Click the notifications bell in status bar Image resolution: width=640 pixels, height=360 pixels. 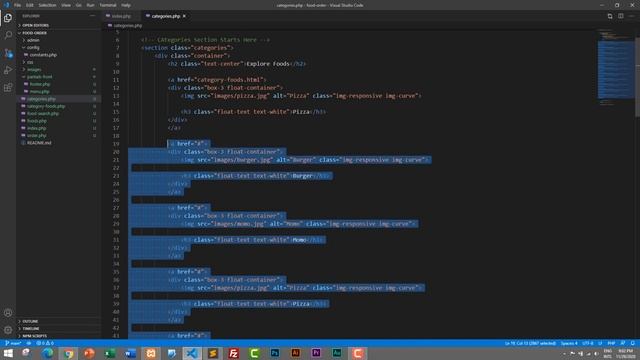pos(632,343)
